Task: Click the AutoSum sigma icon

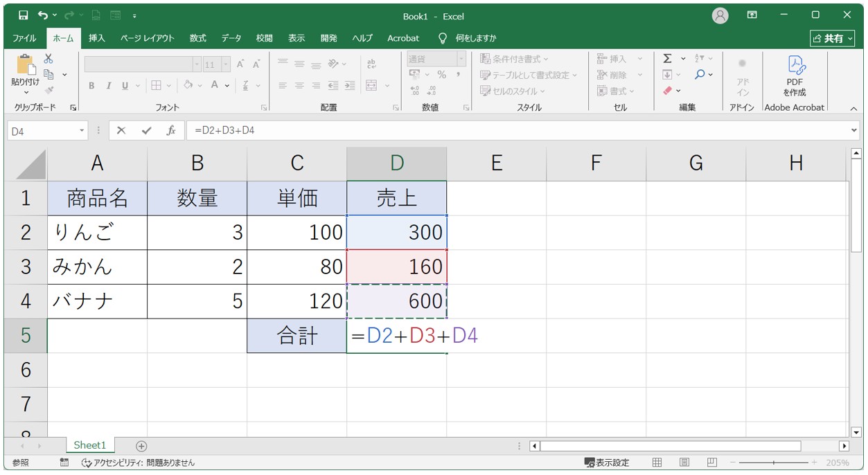Action: (x=668, y=59)
